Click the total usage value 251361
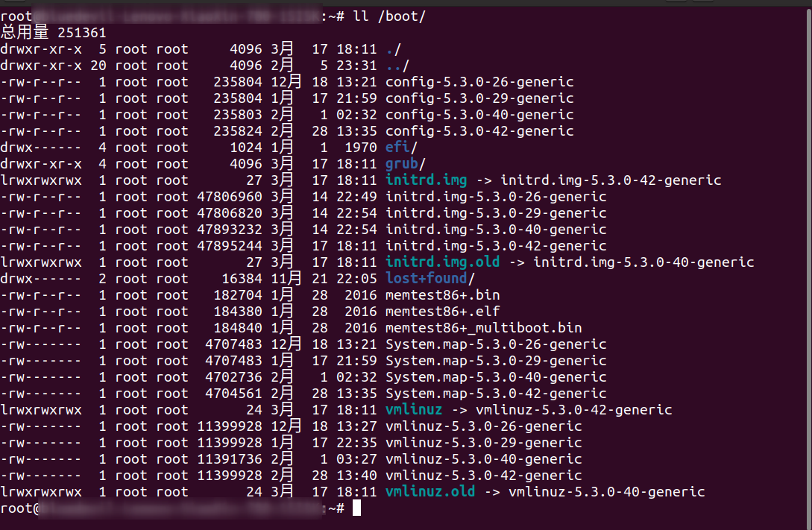This screenshot has width=812, height=530. pos(82,33)
